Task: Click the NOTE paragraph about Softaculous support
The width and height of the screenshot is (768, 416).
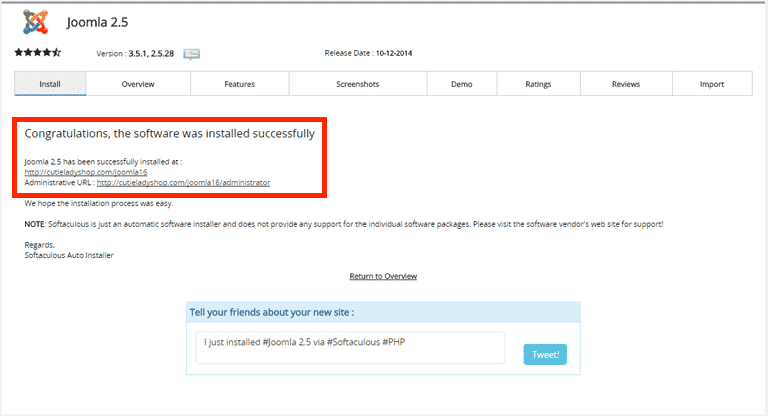Action: [344, 224]
